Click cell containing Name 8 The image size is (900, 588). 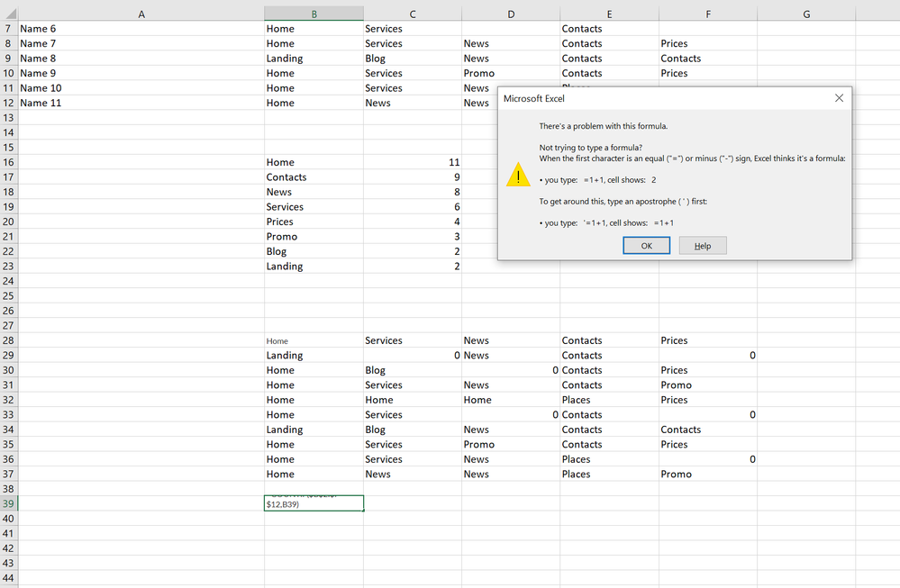[141, 59]
